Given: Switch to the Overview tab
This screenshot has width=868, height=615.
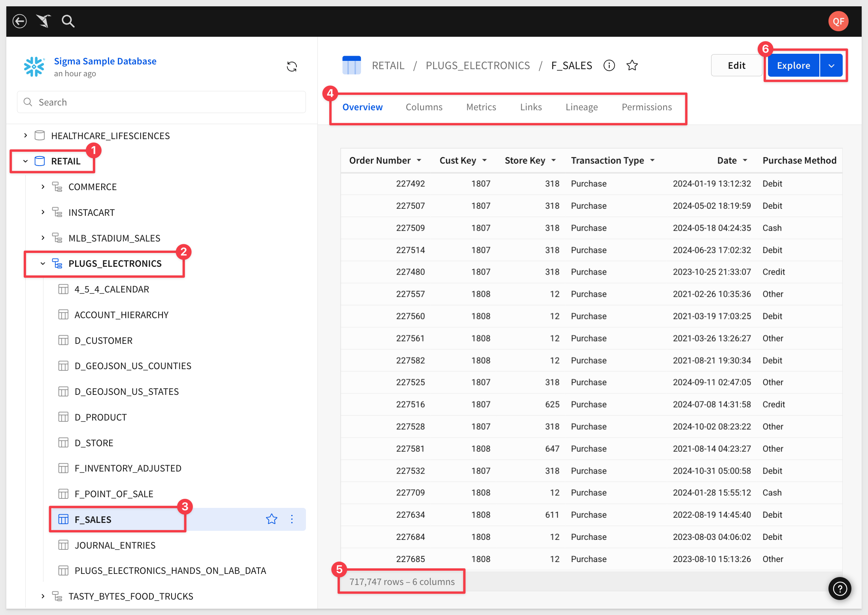Looking at the screenshot, I should 362,107.
